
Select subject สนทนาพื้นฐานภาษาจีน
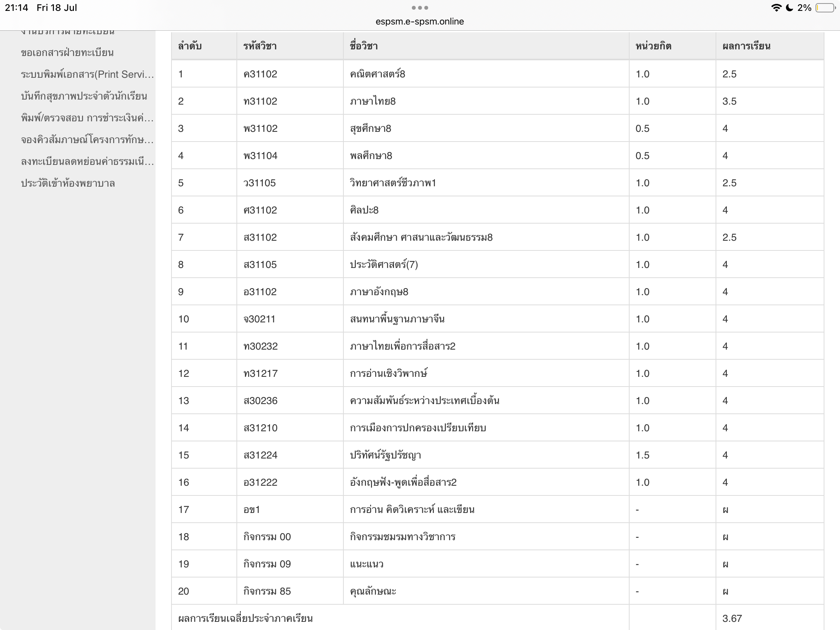(397, 319)
